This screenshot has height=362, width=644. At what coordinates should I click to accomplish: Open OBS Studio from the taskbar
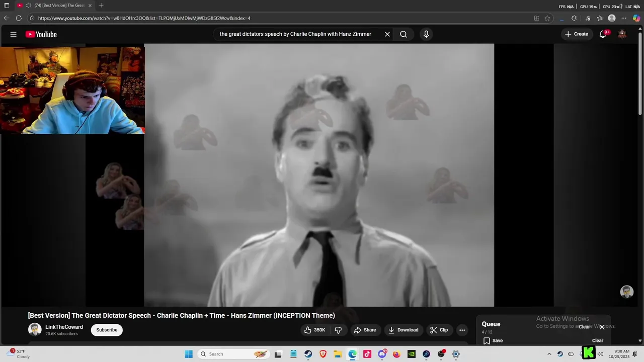441,354
